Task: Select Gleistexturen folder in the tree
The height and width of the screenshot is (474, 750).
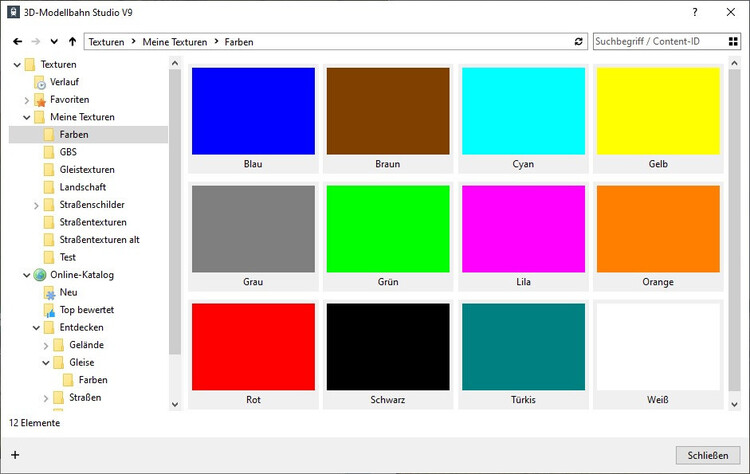Action: coord(87,170)
